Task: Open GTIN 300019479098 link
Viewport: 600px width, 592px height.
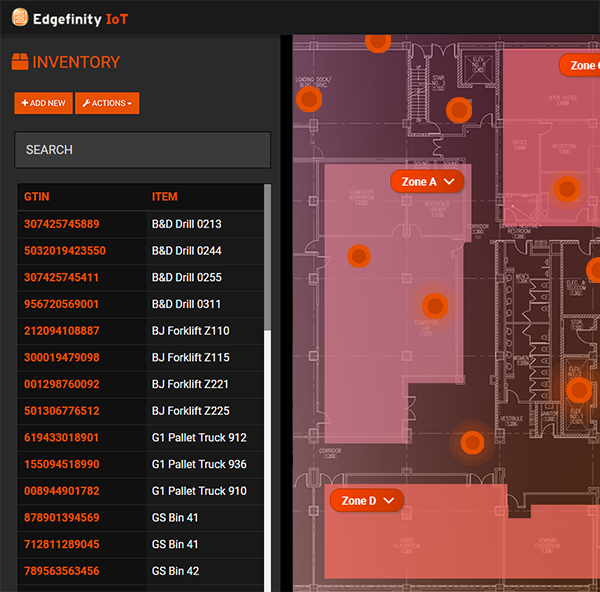Action: coord(62,357)
